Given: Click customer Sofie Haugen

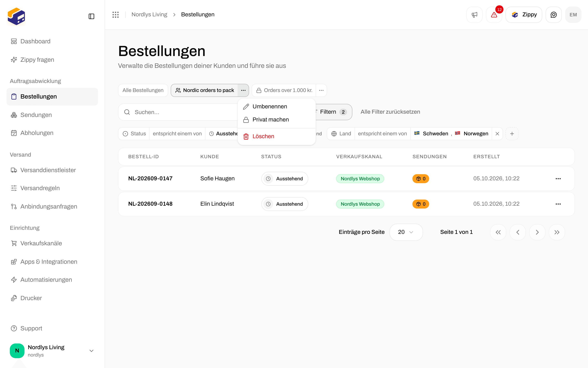Looking at the screenshot, I should point(217,179).
